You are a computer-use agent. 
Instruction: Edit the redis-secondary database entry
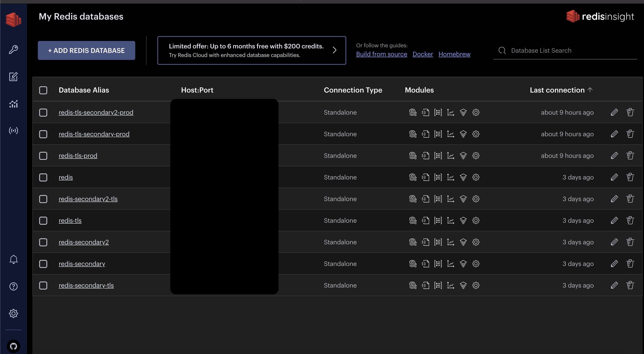pos(614,264)
